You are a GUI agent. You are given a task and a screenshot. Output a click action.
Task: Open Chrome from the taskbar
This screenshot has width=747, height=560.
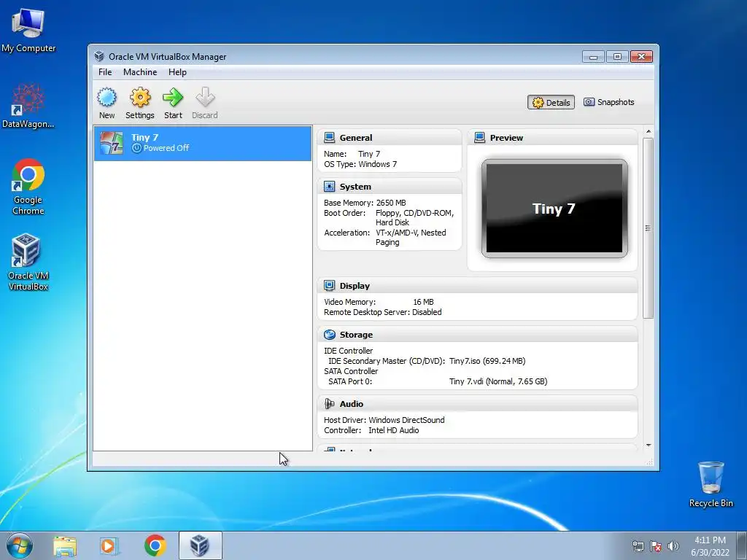point(155,545)
